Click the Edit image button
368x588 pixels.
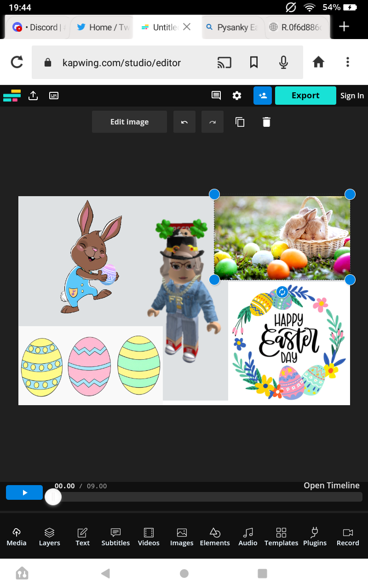click(x=129, y=122)
